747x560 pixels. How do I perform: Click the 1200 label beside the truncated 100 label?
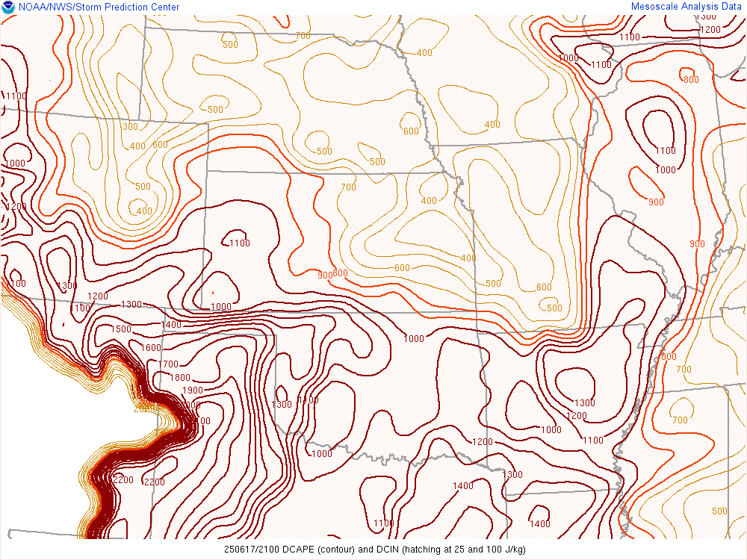coord(98,296)
